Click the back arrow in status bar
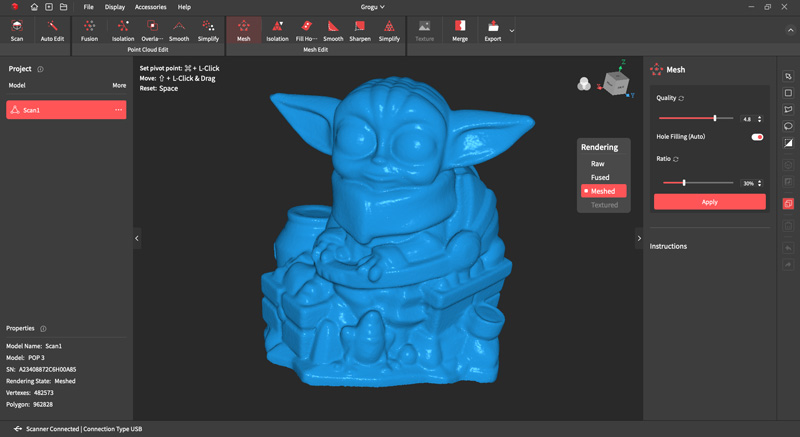This screenshot has width=800, height=437. pyautogui.click(x=17, y=429)
